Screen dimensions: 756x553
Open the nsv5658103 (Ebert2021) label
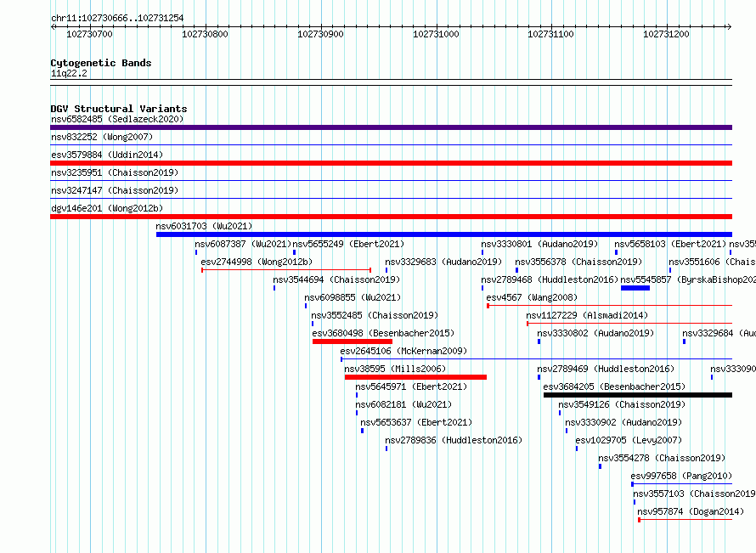click(670, 244)
